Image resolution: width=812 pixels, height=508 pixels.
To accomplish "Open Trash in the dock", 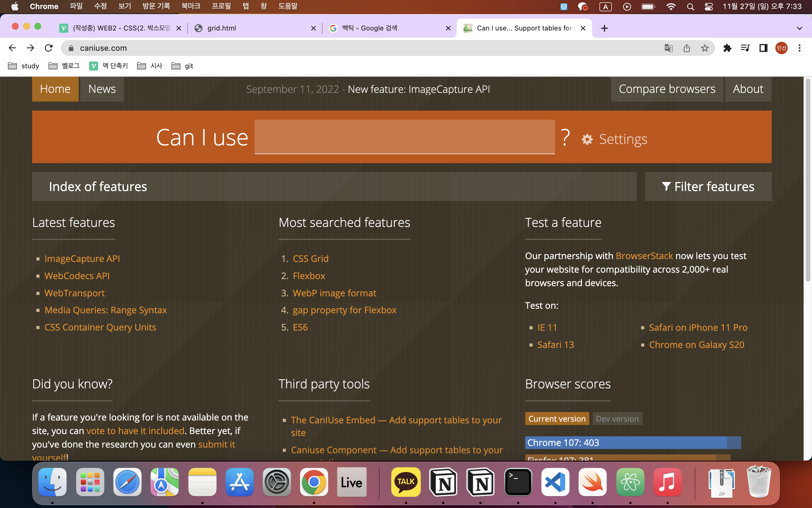I will click(759, 481).
